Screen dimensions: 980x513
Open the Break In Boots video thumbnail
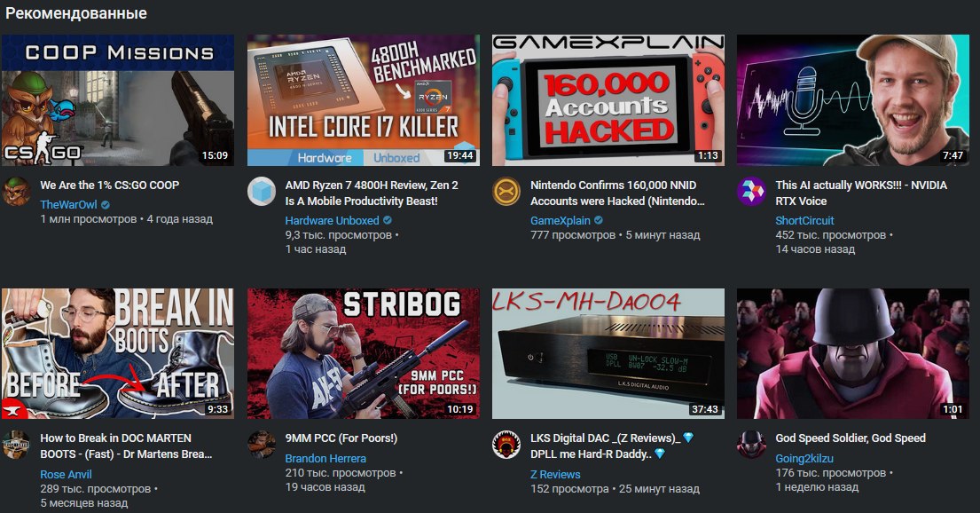point(118,353)
